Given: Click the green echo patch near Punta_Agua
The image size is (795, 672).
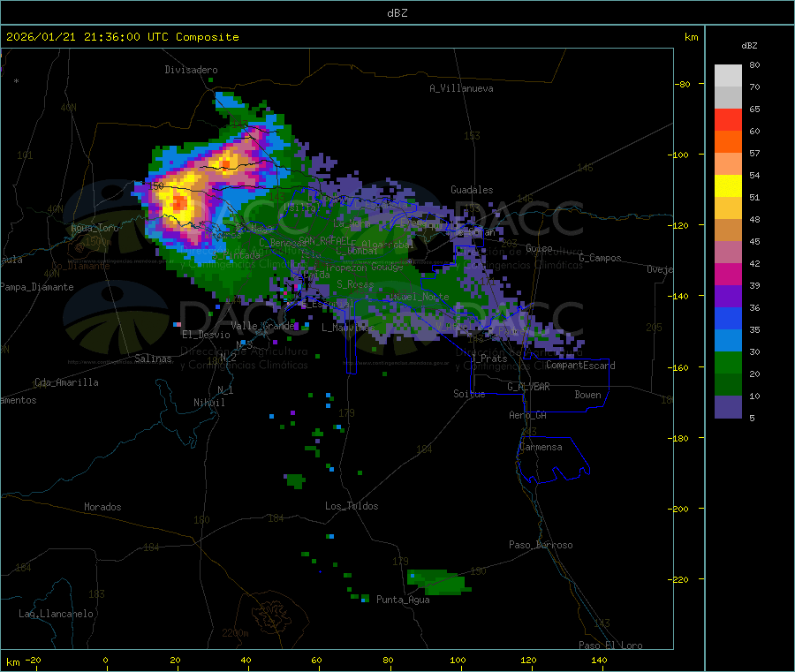Looking at the screenshot, I should 437,582.
